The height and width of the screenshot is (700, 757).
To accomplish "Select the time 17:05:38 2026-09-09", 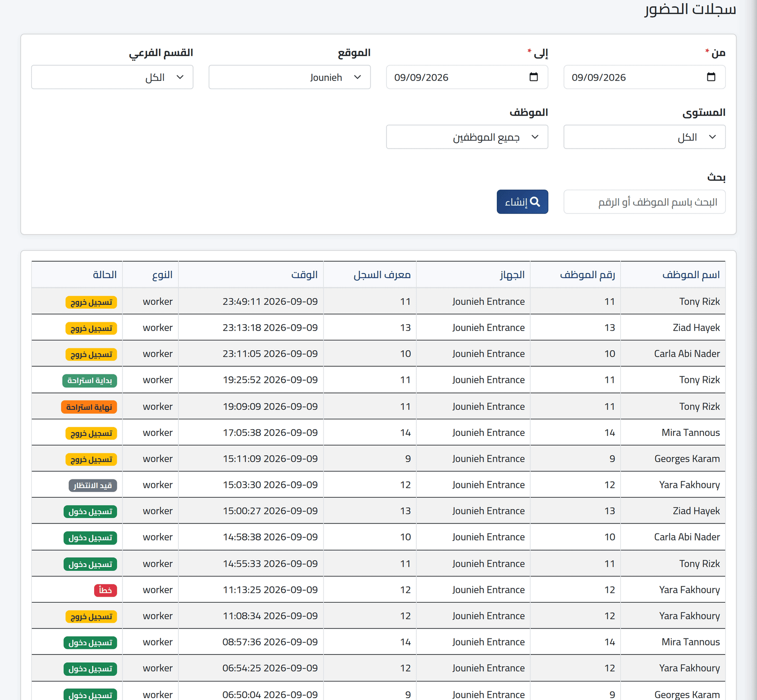I will coord(270,433).
